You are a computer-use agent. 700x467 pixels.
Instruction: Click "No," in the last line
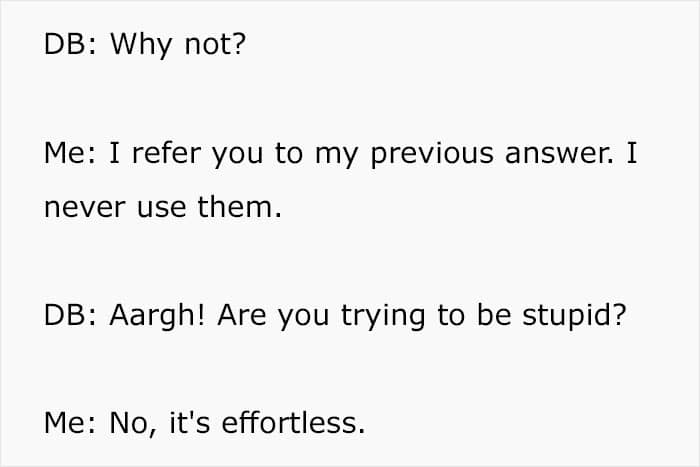tap(132, 423)
